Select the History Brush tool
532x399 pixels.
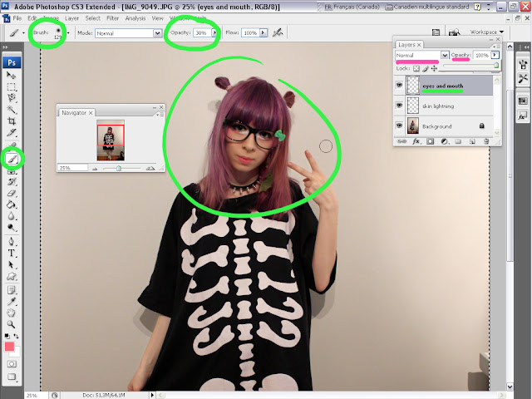11,182
